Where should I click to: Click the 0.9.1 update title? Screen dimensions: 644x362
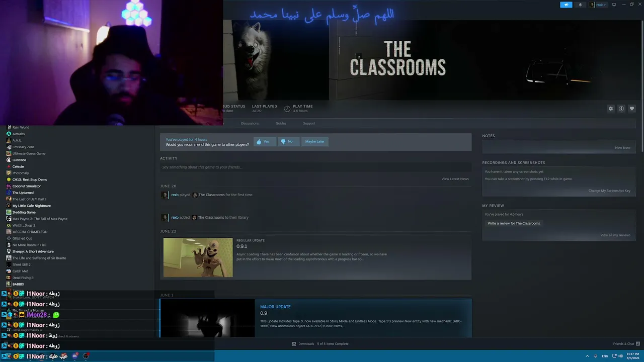(242, 246)
